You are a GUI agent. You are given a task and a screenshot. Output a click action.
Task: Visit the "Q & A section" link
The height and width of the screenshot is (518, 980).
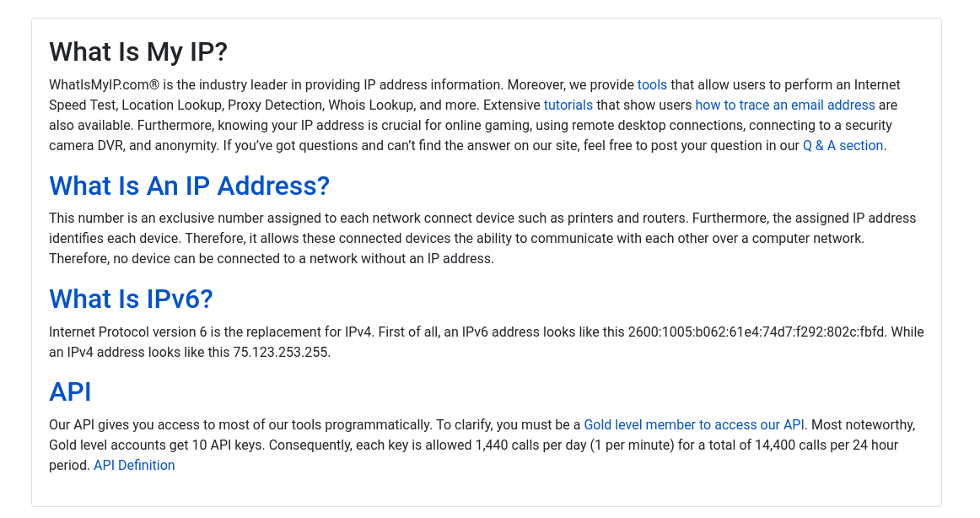pos(843,146)
